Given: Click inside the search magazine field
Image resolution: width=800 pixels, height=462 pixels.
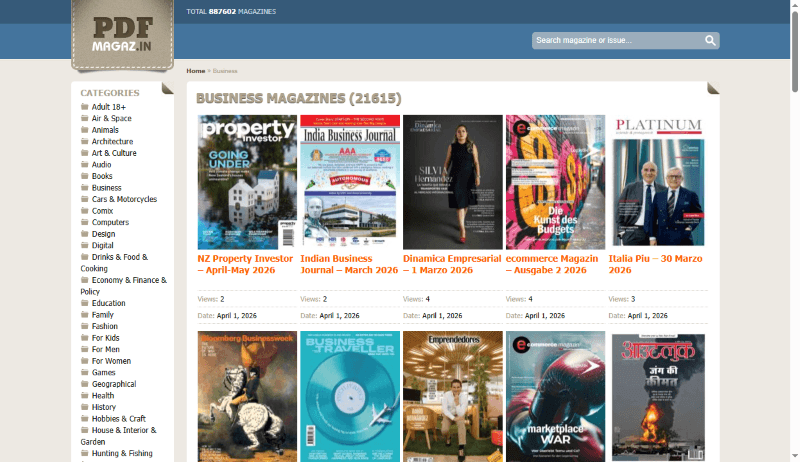Looking at the screenshot, I should 615,41.
